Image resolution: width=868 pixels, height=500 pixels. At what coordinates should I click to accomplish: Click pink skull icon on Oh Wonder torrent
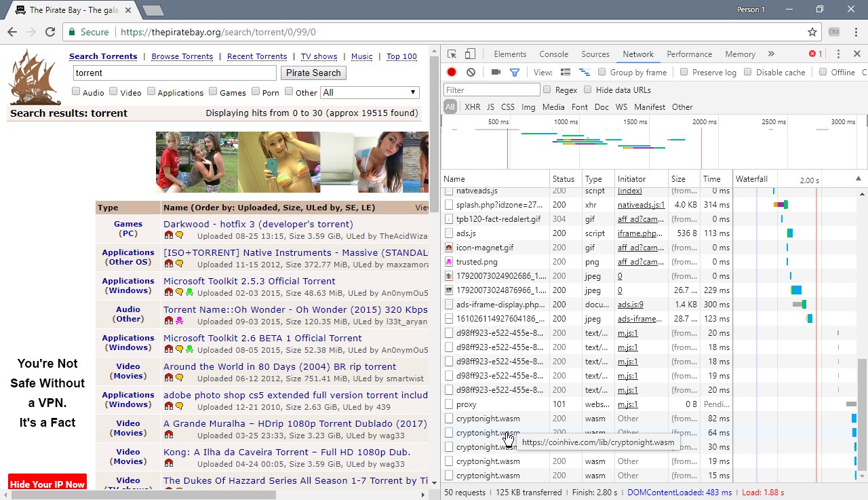(x=179, y=321)
